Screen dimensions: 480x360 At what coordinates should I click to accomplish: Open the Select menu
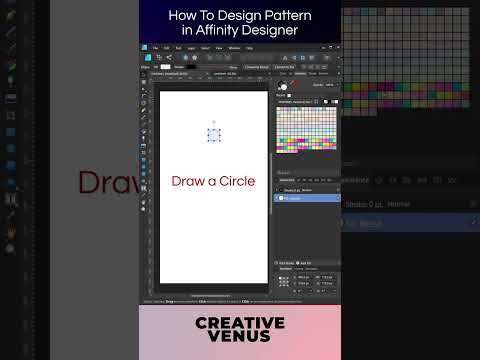205,48
